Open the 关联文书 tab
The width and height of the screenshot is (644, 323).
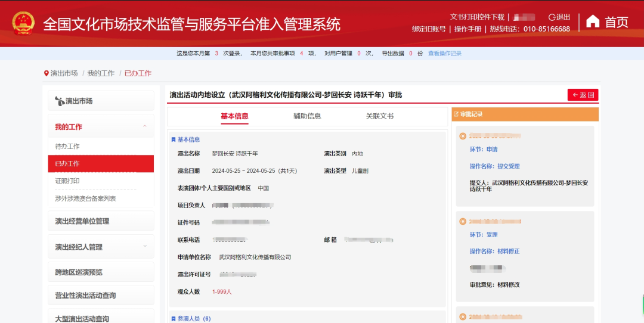[x=379, y=116]
